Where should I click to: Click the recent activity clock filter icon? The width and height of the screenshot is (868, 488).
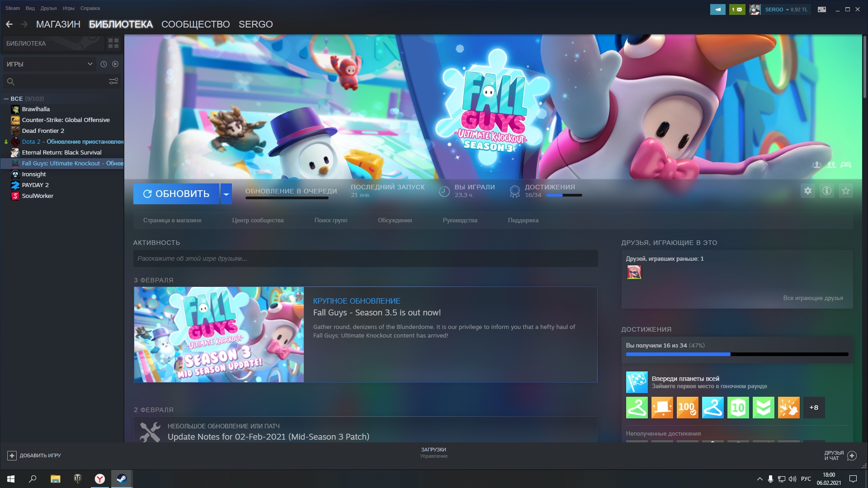click(104, 64)
